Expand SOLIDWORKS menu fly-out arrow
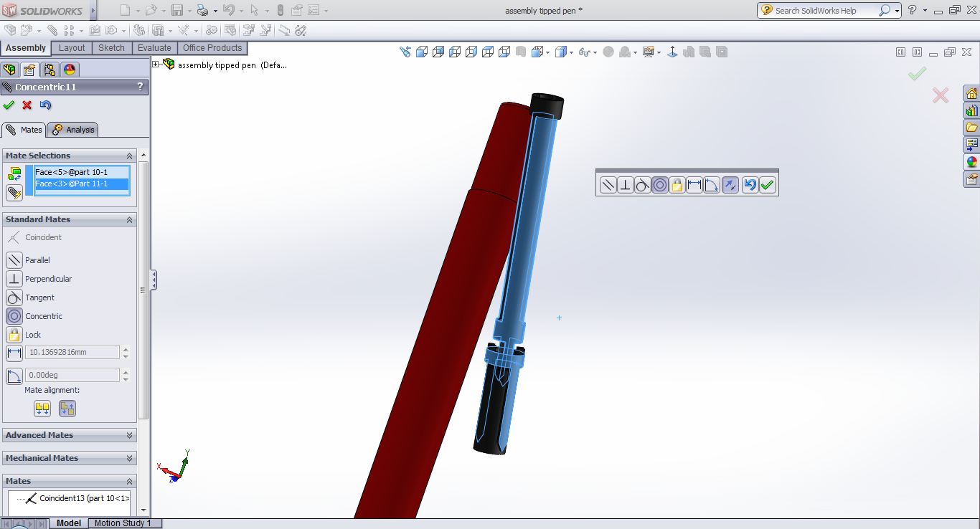 (x=93, y=11)
